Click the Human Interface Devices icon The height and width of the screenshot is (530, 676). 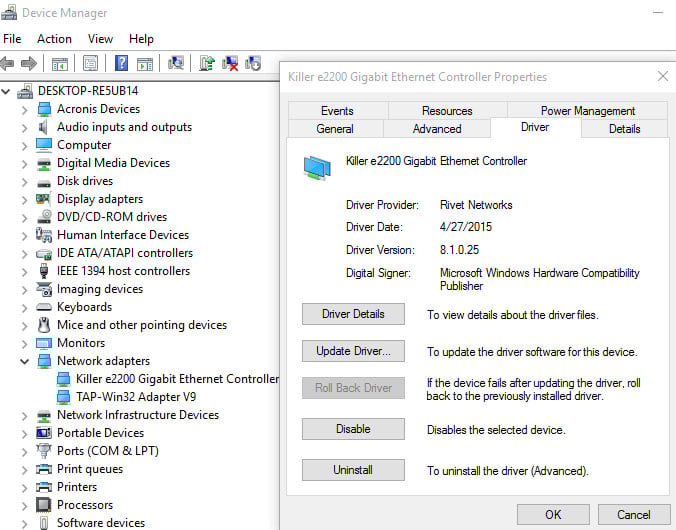point(44,235)
